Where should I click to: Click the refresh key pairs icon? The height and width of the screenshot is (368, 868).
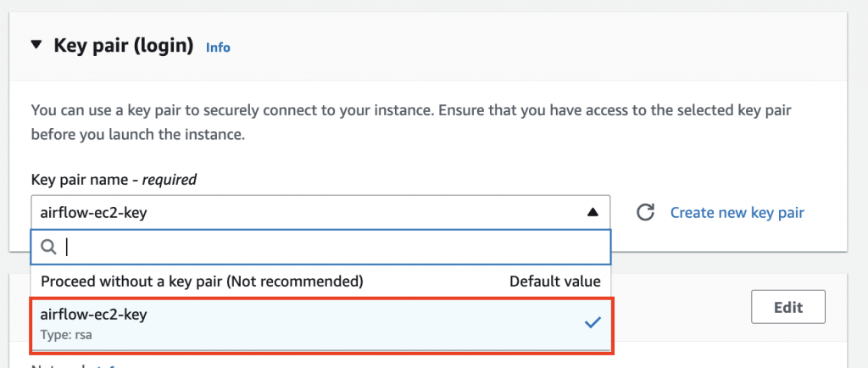(645, 212)
